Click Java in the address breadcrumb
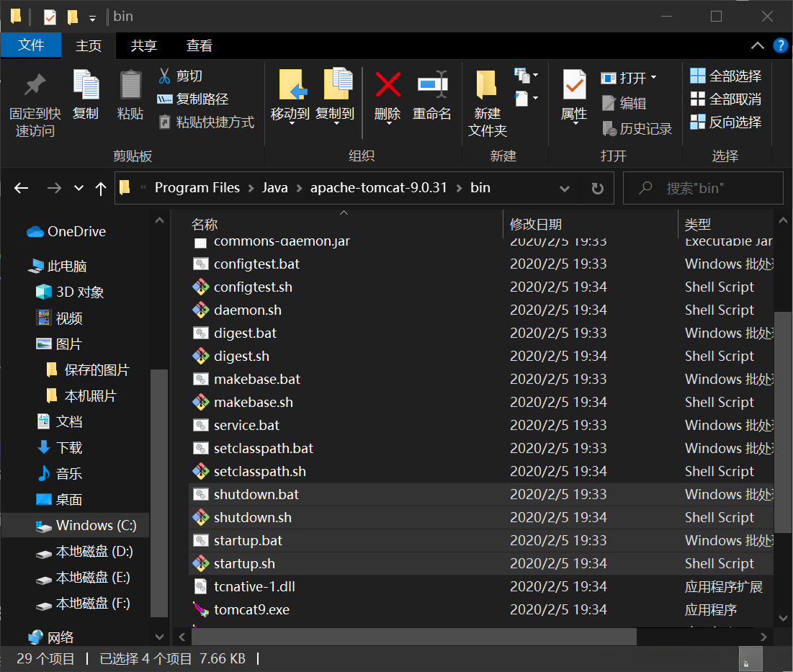The height and width of the screenshot is (672, 793). coord(274,187)
